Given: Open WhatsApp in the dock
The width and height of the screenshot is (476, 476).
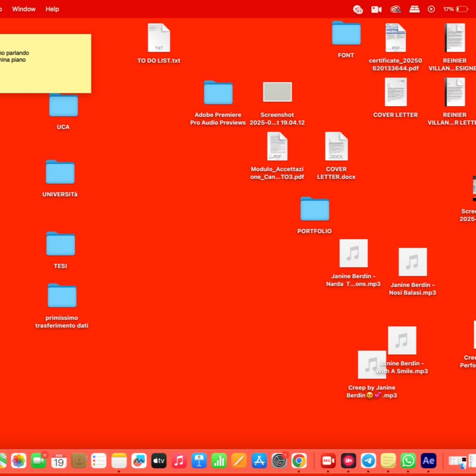Looking at the screenshot, I should pyautogui.click(x=408, y=460).
